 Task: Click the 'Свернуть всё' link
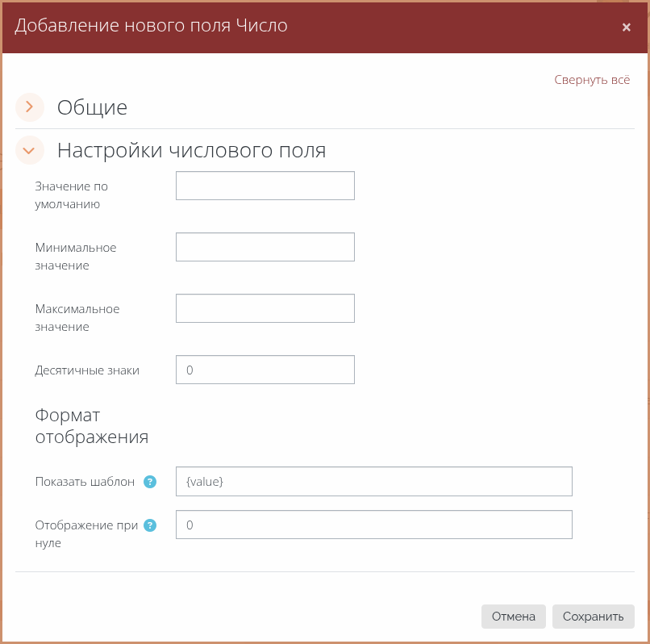point(591,80)
